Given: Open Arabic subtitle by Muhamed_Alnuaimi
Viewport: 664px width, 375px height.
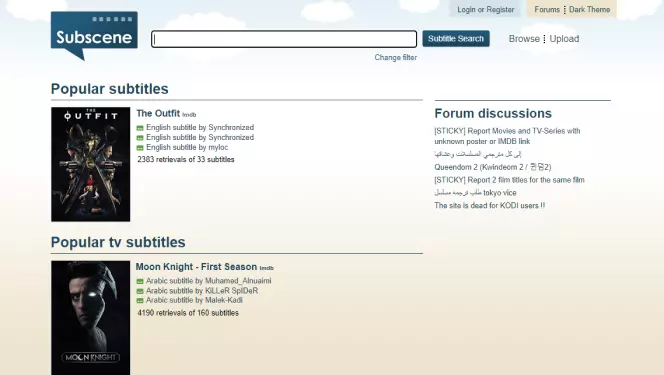Looking at the screenshot, I should coord(208,281).
